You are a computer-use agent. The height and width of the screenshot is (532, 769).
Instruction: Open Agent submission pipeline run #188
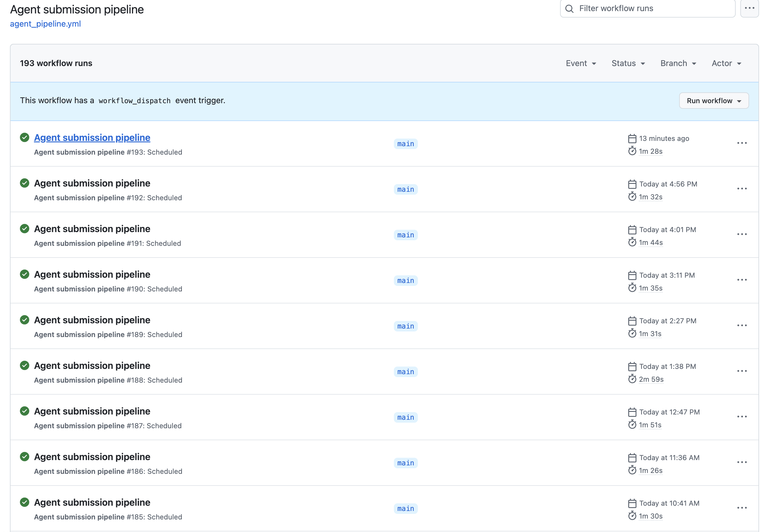92,366
